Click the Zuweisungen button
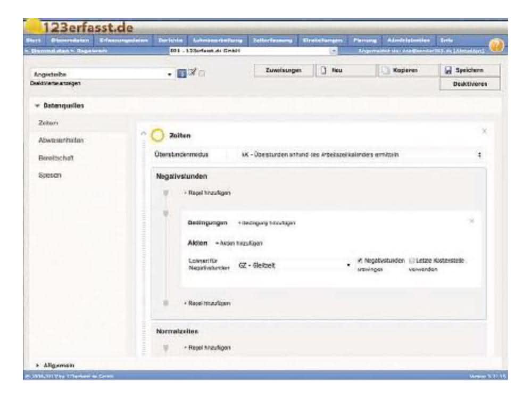This screenshot has height=399, width=532. tap(284, 70)
